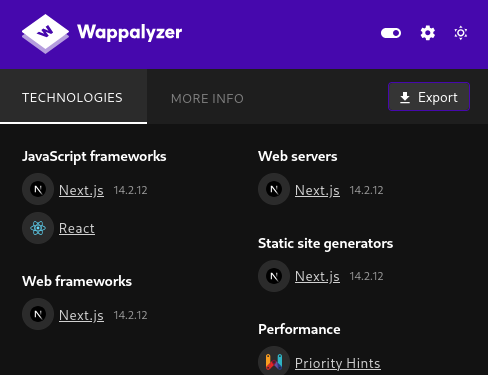This screenshot has width=488, height=375.
Task: Click the Static site generators heading
Action: pyautogui.click(x=326, y=244)
